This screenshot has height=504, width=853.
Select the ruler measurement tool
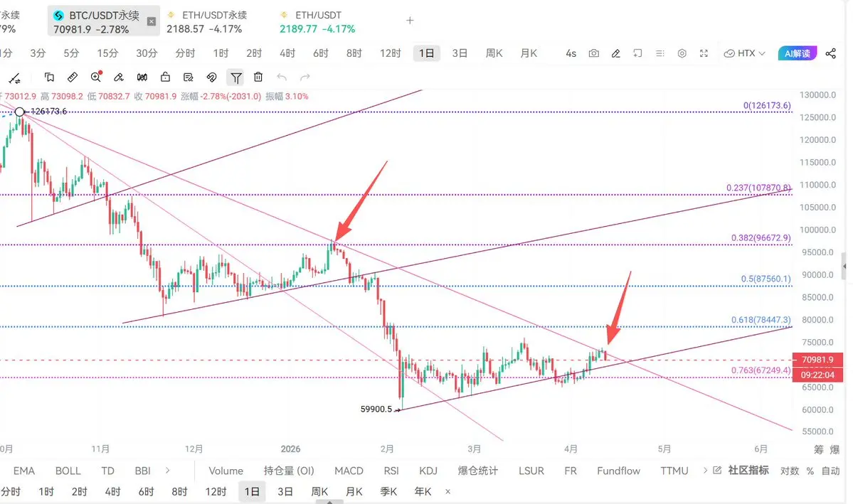(x=73, y=77)
